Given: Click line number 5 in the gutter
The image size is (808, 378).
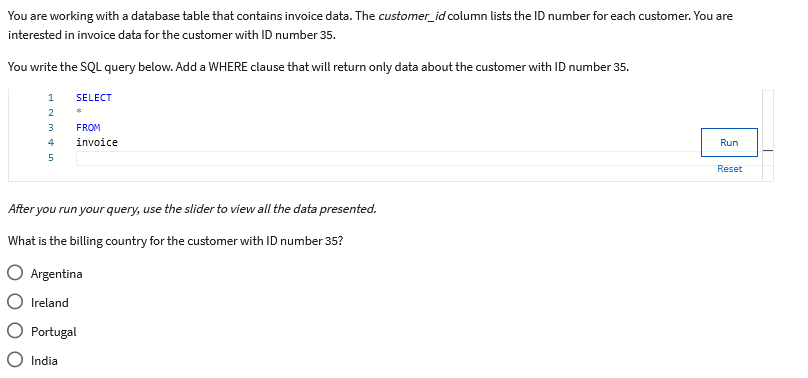Looking at the screenshot, I should click(50, 158).
